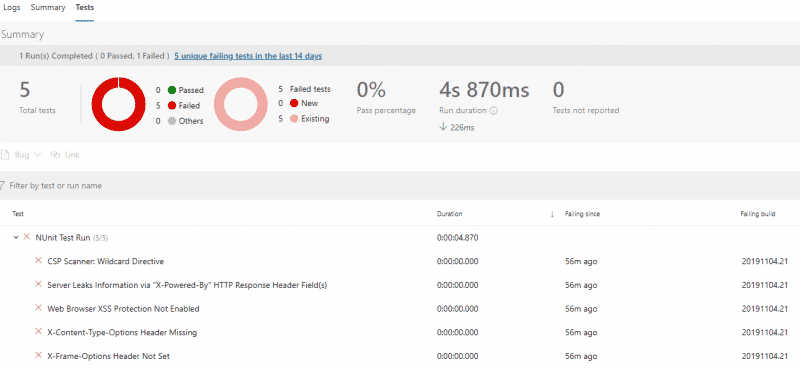Image resolution: width=800 pixels, height=369 pixels.
Task: Click the red Failed donut chart
Action: point(118,104)
